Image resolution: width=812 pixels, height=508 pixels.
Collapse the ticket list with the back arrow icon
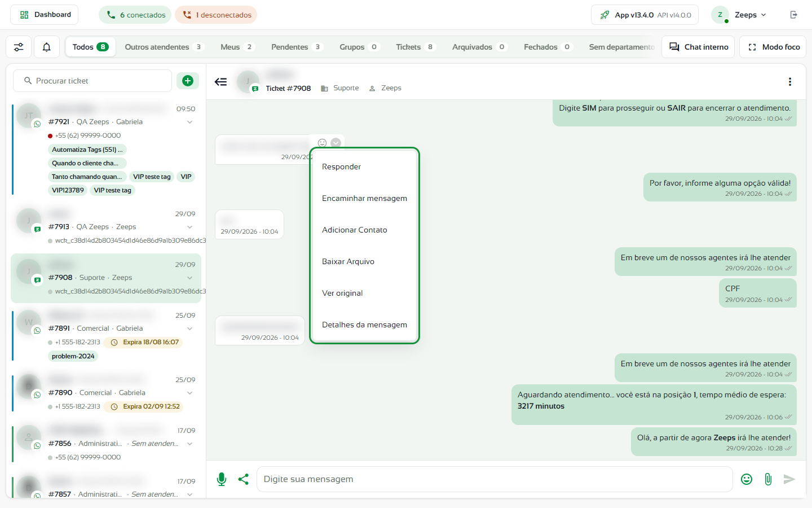pyautogui.click(x=221, y=82)
